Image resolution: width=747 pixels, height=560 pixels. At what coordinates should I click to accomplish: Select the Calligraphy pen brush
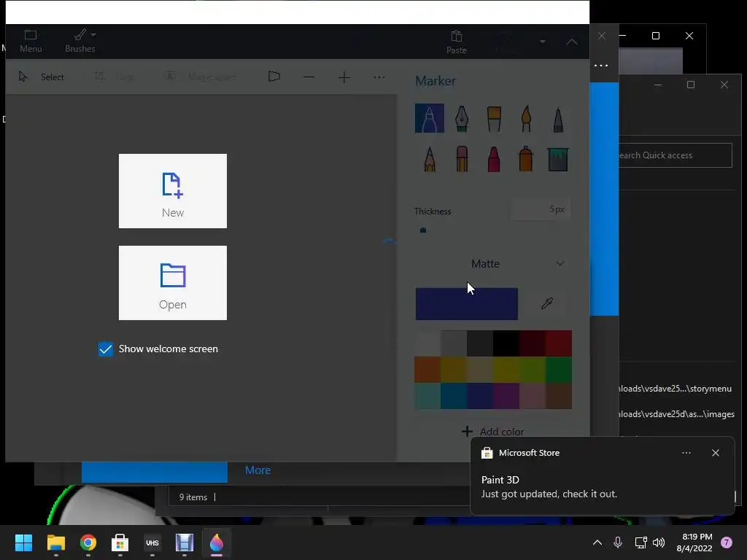462,118
